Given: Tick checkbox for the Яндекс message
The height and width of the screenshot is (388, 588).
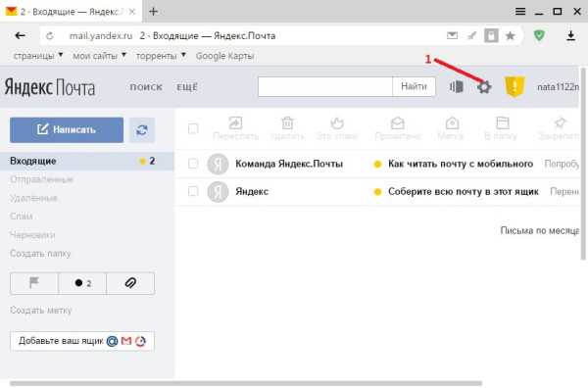Looking at the screenshot, I should [x=193, y=192].
